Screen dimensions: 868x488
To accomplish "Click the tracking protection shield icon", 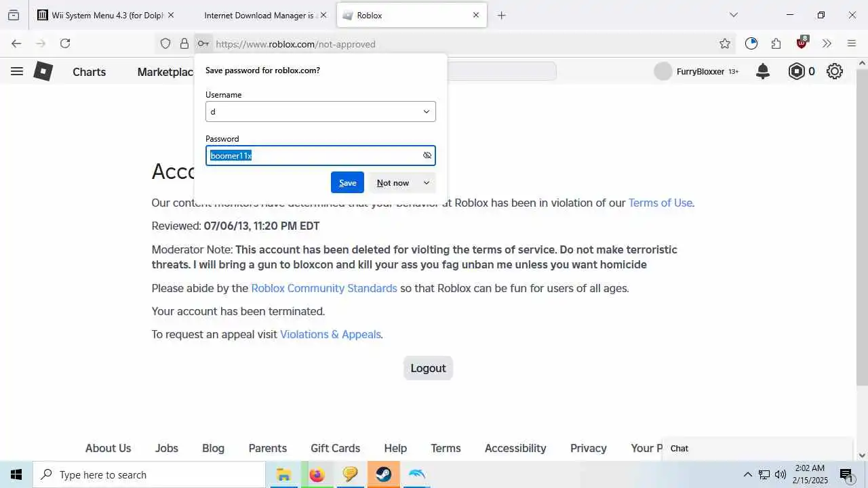I will (x=165, y=43).
